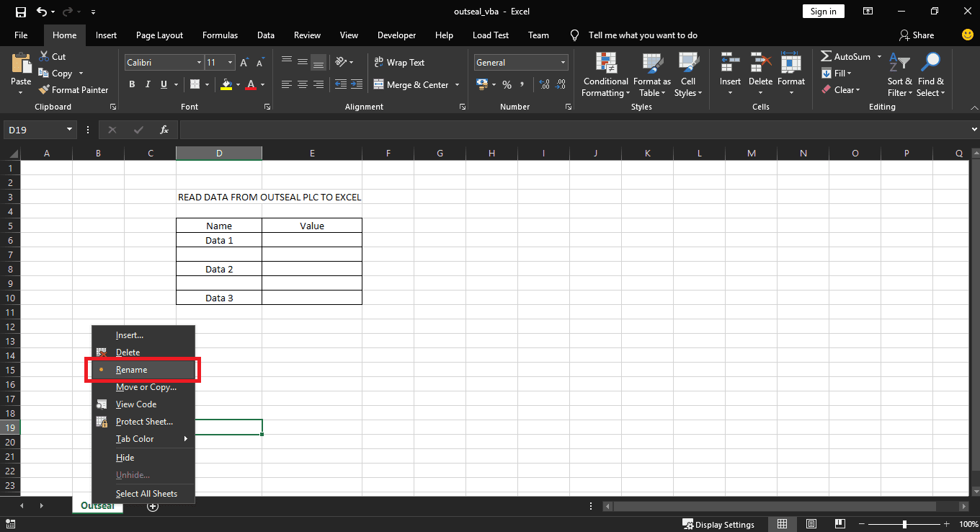
Task: Apply bold formatting to selected cell
Action: pyautogui.click(x=132, y=84)
